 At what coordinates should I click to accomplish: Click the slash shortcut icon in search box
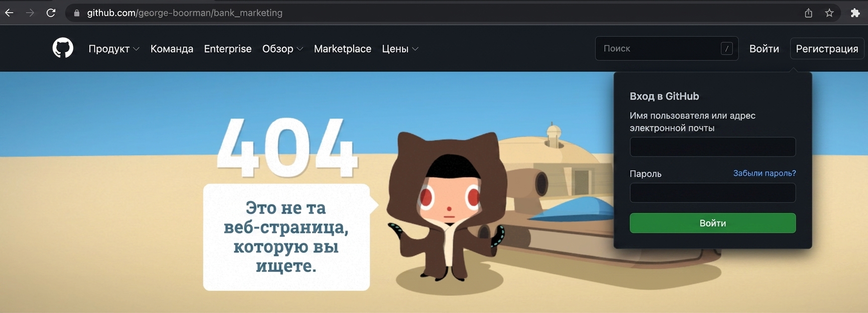point(726,49)
